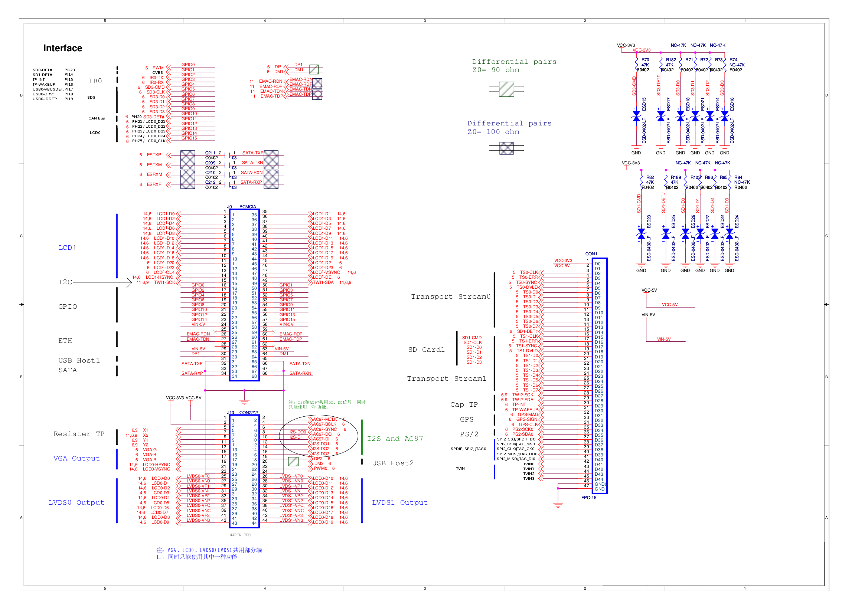Image resolution: width=868 pixels, height=613 pixels.
Task: Select the CON1 connector designator
Action: [591, 254]
